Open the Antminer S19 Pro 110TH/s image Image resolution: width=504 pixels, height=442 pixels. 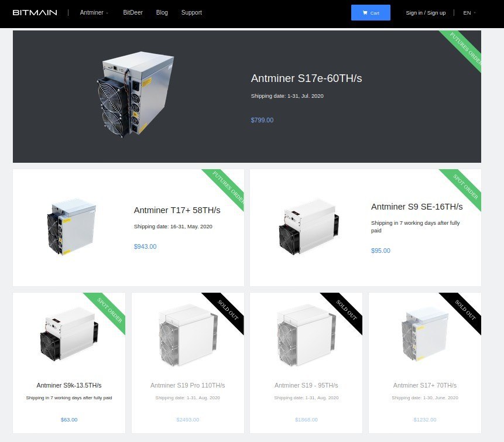(x=188, y=335)
